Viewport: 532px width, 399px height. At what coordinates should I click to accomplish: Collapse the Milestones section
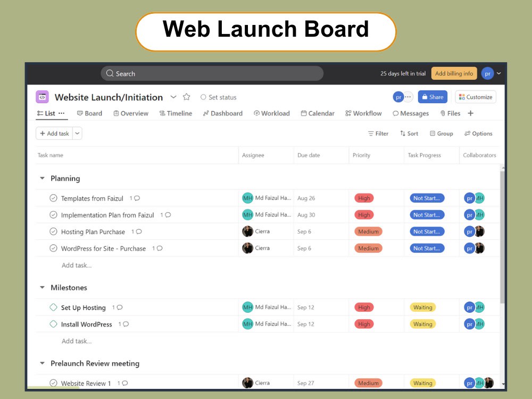click(x=42, y=287)
